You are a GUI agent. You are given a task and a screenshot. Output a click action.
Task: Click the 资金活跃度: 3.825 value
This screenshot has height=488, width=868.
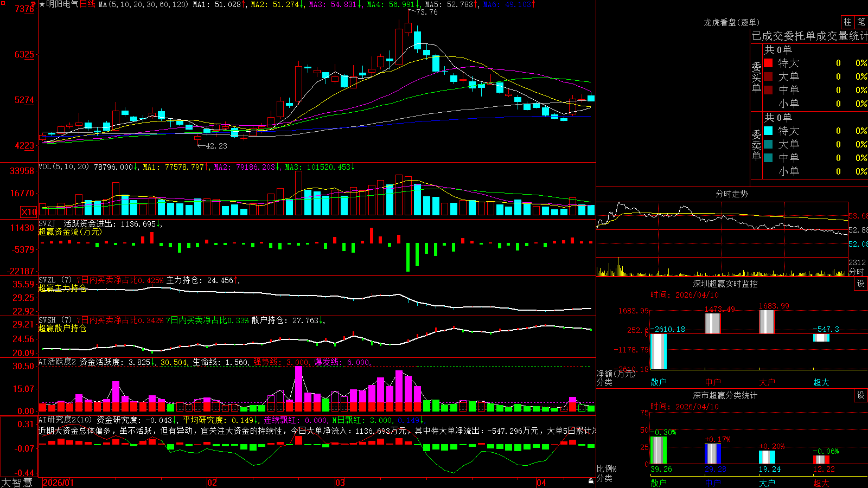[x=114, y=362]
